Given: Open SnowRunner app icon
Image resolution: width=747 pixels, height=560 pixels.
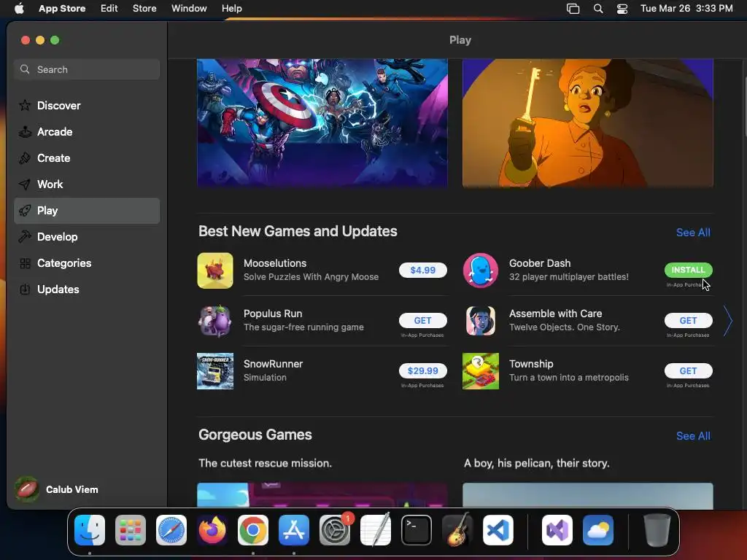Looking at the screenshot, I should point(215,371).
